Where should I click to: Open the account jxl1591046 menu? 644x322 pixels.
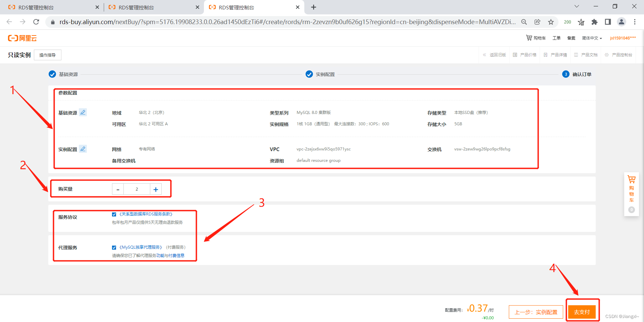tap(623, 38)
